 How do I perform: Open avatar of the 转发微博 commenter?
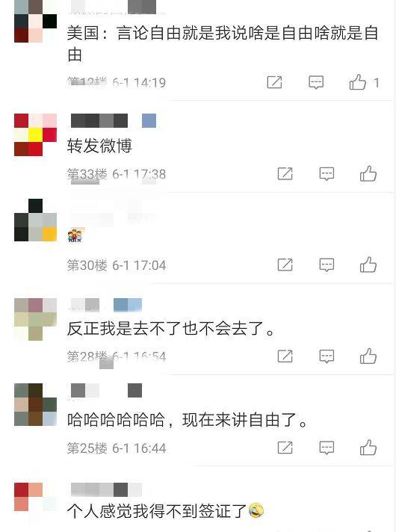pyautogui.click(x=35, y=134)
